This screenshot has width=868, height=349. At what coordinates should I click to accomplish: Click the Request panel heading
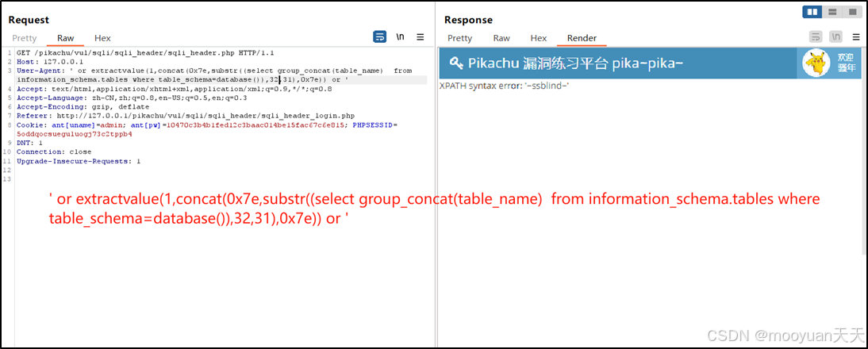pyautogui.click(x=29, y=20)
